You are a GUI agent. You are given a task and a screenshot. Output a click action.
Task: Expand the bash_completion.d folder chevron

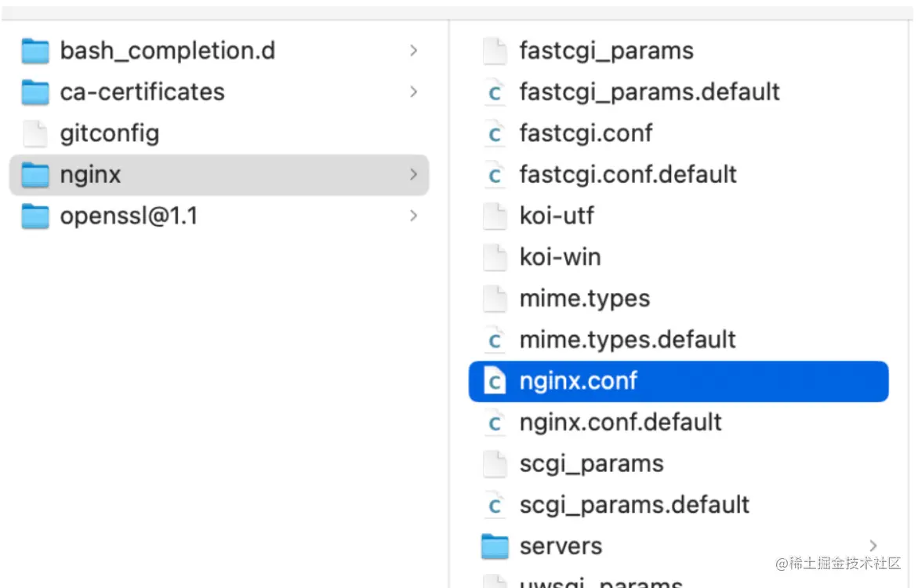(x=413, y=51)
